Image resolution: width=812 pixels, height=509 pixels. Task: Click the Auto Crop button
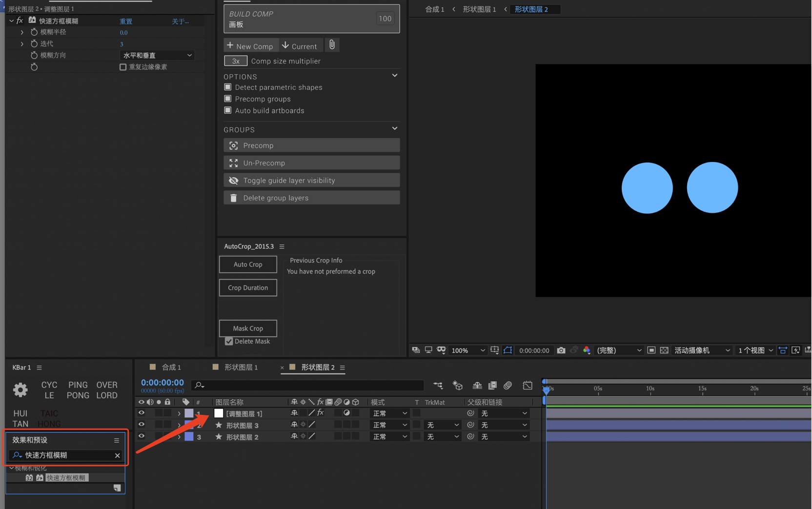[x=248, y=265]
